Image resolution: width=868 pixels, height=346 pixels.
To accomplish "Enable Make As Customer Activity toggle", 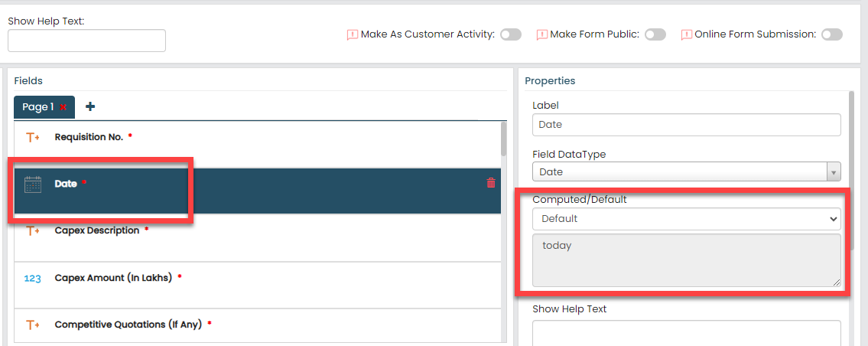I will point(511,34).
